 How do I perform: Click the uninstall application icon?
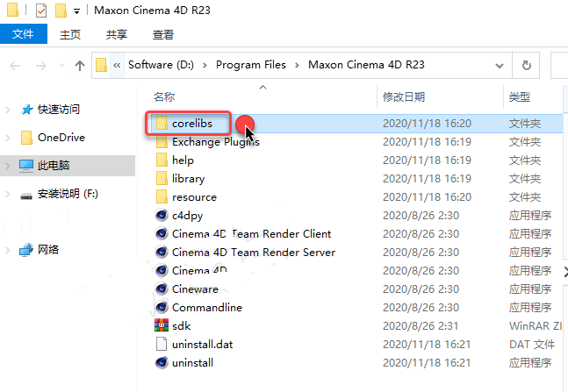tap(162, 362)
